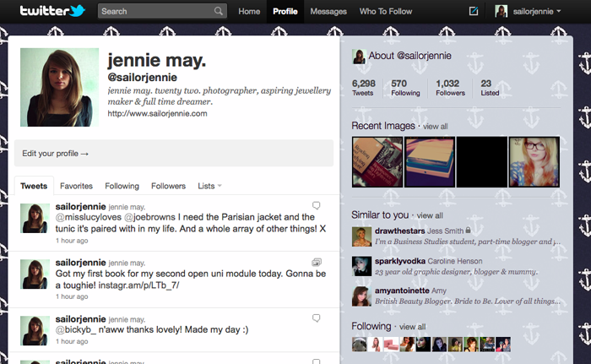Click @bickyb_ mention in tweet
The height and width of the screenshot is (364, 591).
pyautogui.click(x=75, y=329)
